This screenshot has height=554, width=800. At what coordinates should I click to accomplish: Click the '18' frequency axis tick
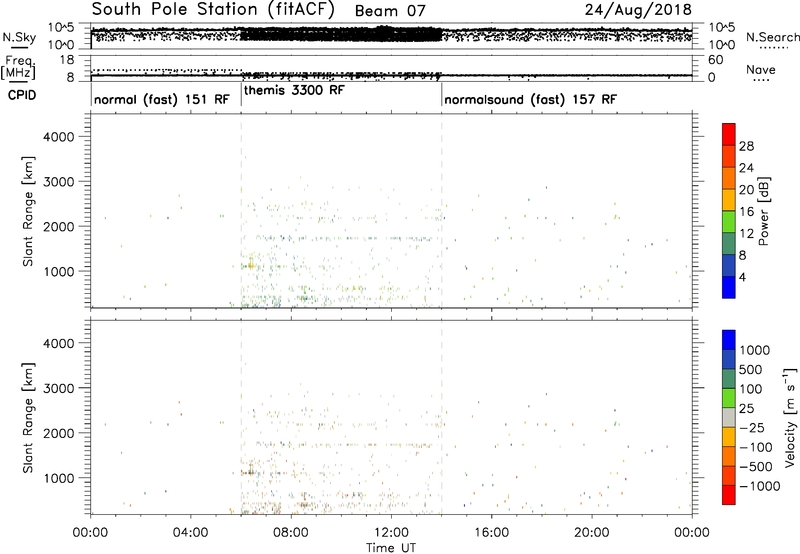[x=67, y=60]
